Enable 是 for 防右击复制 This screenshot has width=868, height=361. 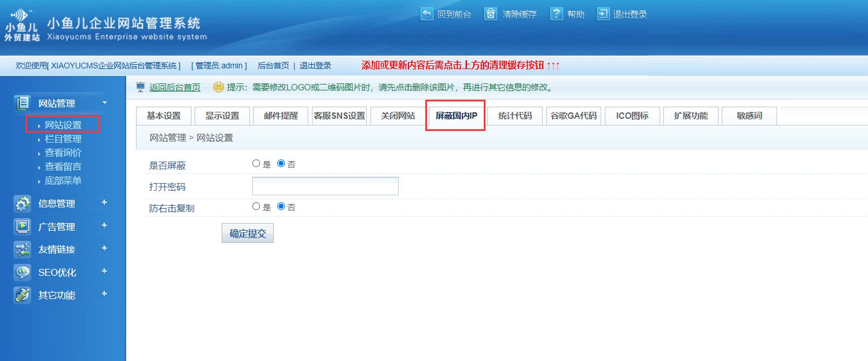tap(256, 206)
